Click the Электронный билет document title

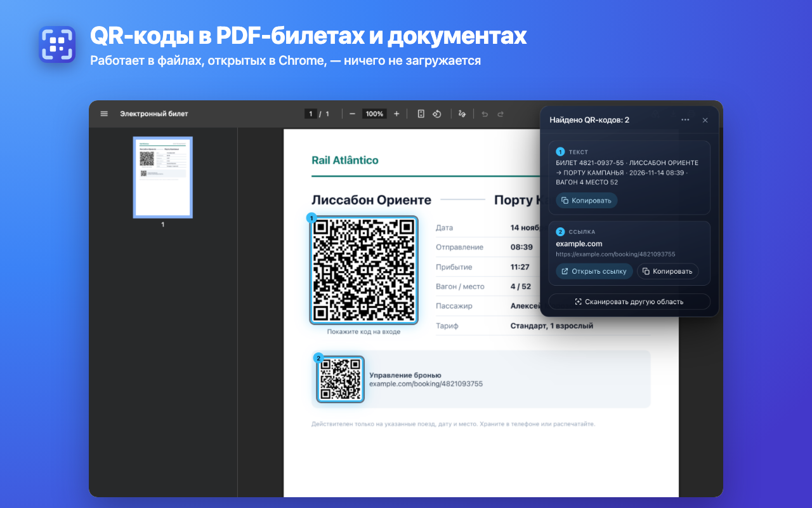[x=154, y=114]
